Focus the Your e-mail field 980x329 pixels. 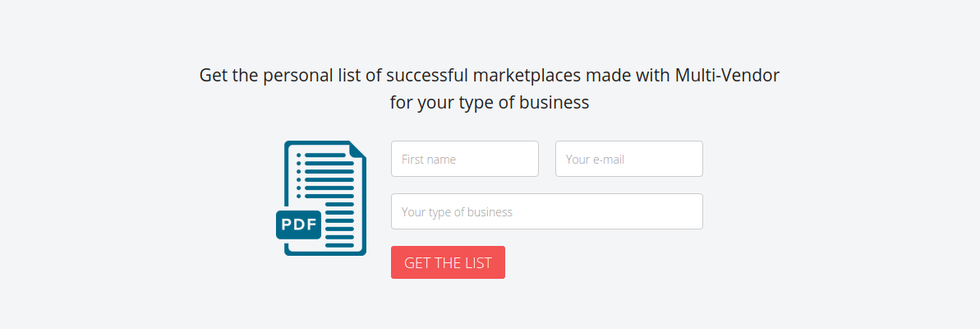coord(628,159)
